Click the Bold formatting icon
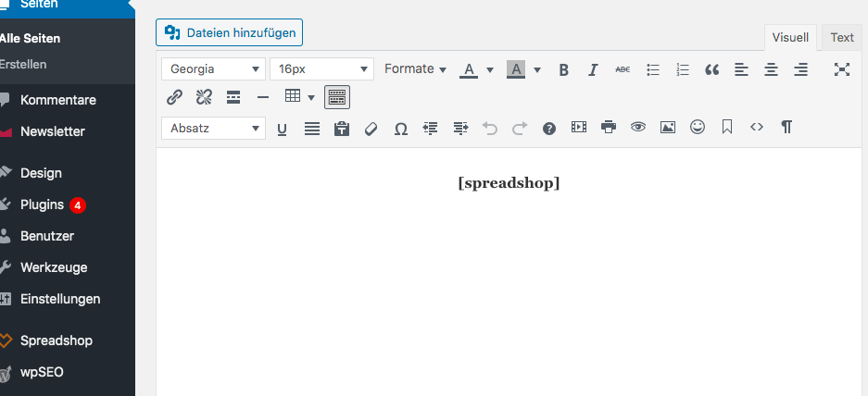868x396 pixels. pos(563,69)
